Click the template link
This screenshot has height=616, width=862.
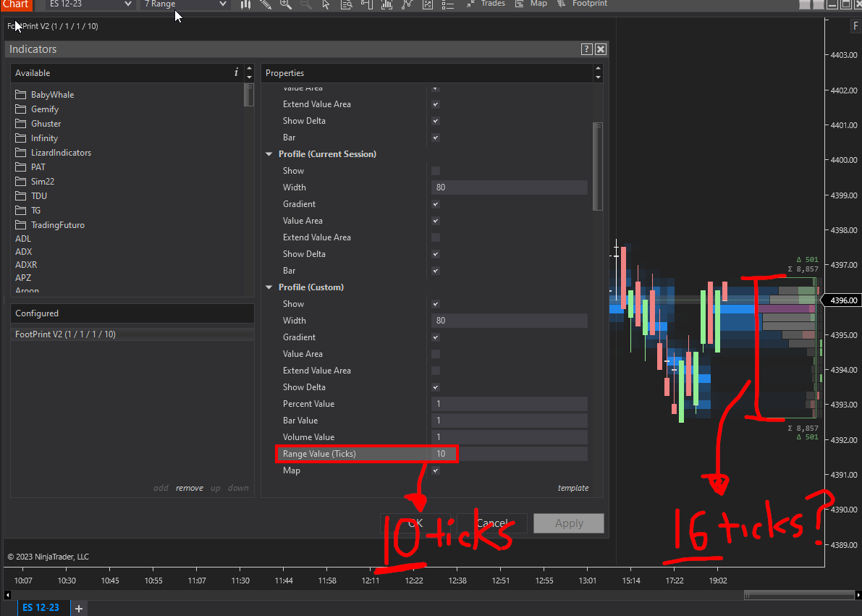[572, 488]
